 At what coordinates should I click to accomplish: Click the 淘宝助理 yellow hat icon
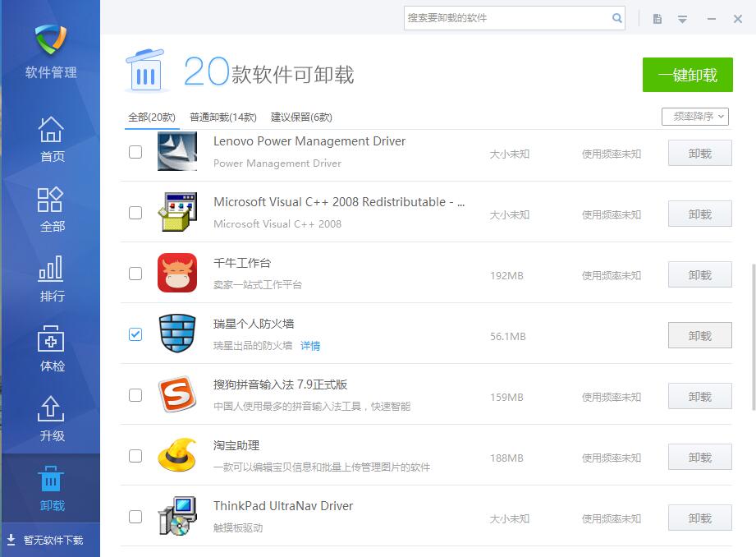tap(177, 456)
